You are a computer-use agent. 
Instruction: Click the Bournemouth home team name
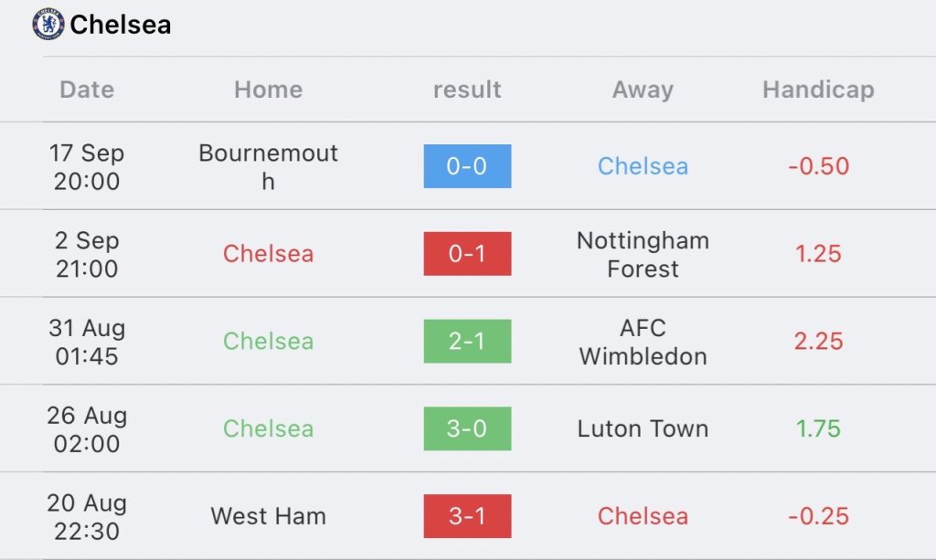coord(268,166)
